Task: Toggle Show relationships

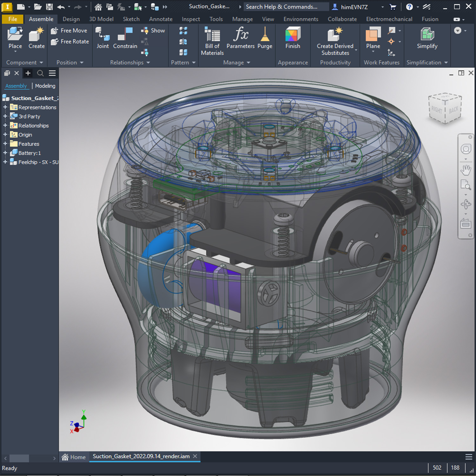Action: click(x=153, y=30)
